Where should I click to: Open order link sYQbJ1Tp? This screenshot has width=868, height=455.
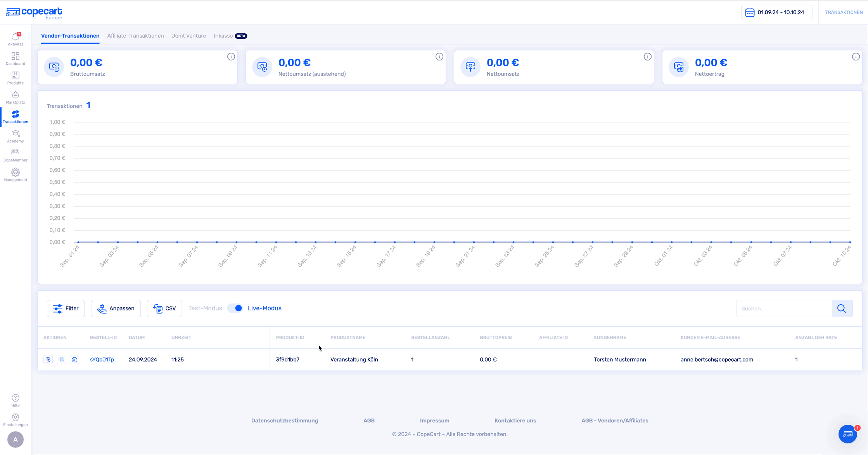(102, 360)
